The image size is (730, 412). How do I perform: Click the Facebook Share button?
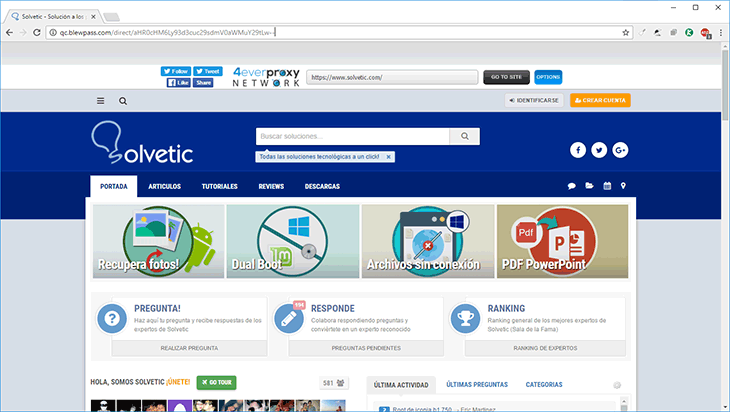203,82
